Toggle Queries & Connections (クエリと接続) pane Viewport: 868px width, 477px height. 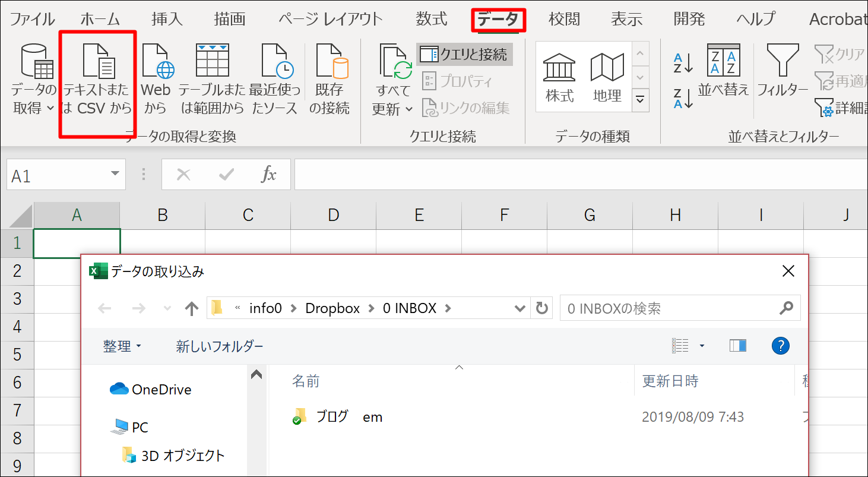point(464,55)
